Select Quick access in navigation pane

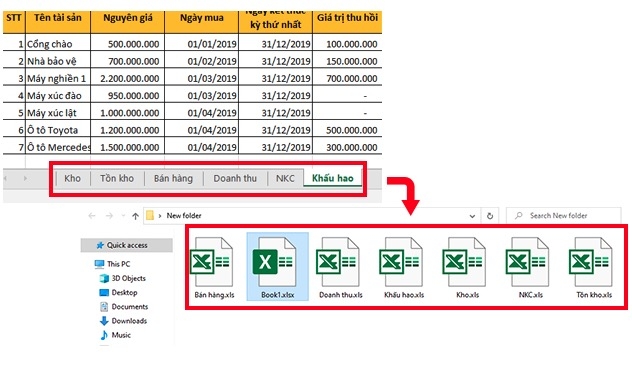tap(127, 245)
